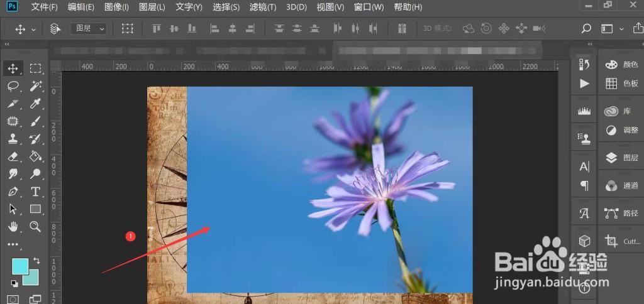644x304 pixels.
Task: Open the 图层 auto-select dropdown
Action: 91,29
